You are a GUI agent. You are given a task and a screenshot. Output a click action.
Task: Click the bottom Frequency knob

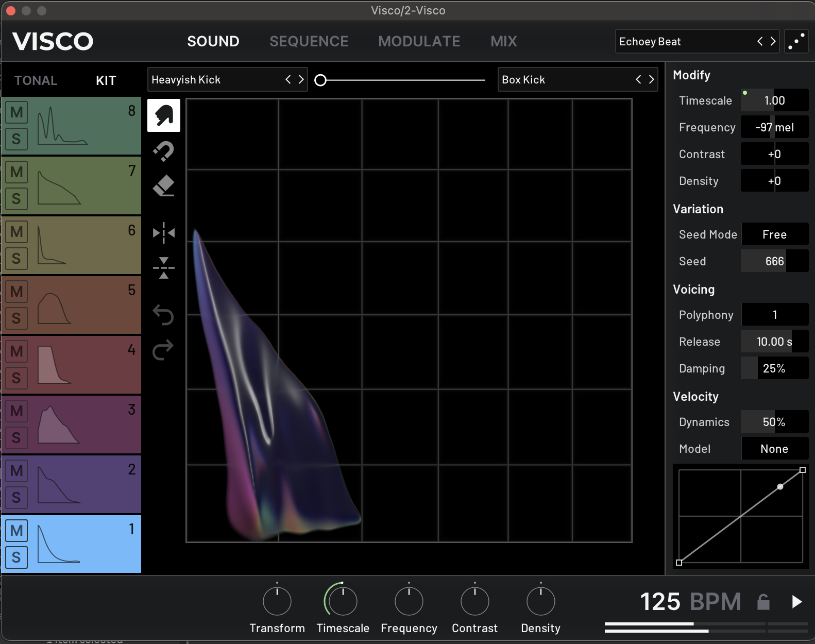click(409, 601)
